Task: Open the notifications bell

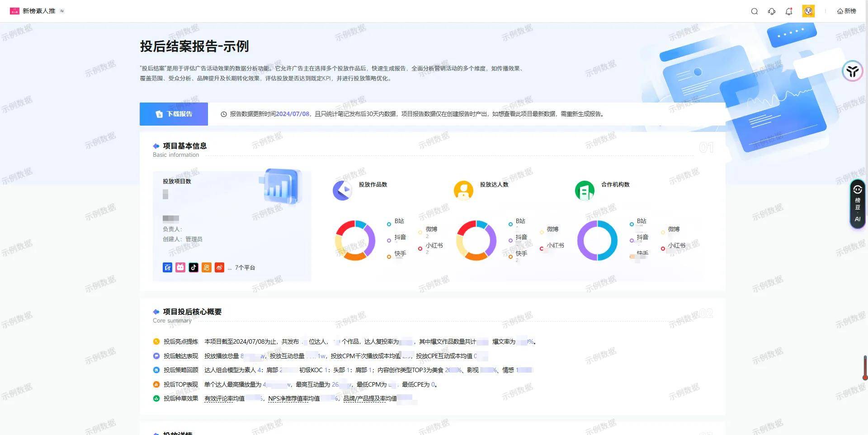Action: pos(789,11)
